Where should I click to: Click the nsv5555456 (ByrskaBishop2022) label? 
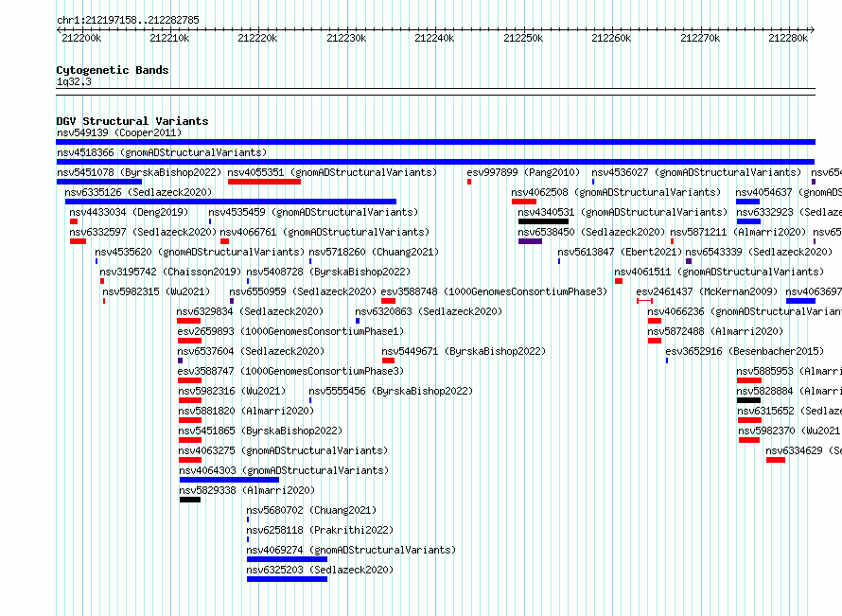[x=391, y=391]
